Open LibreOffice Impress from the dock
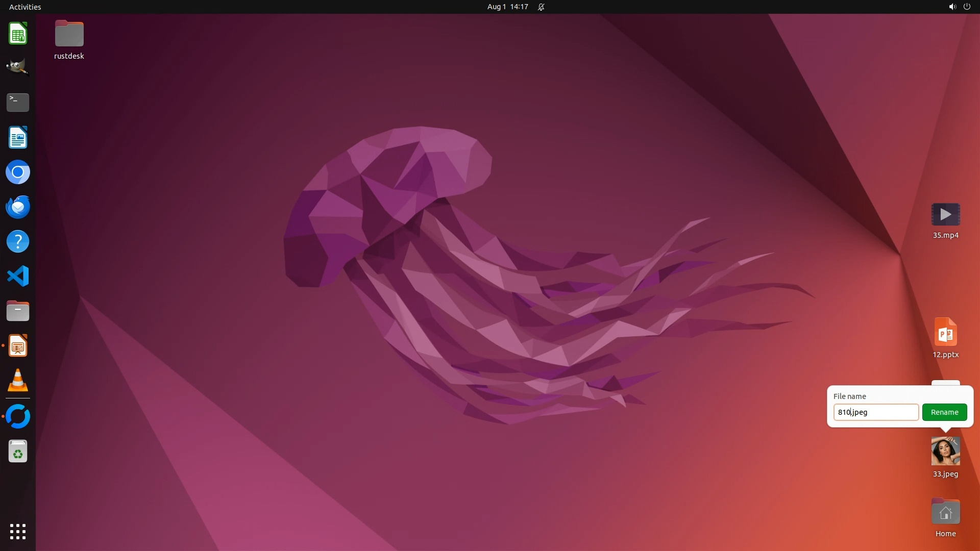Image resolution: width=980 pixels, height=551 pixels. pyautogui.click(x=18, y=345)
